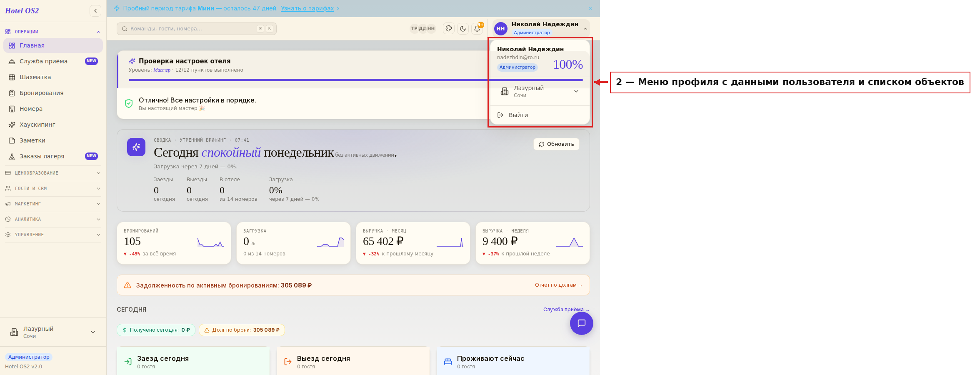Open the Проживают сейчас card
This screenshot has width=980, height=375.
(x=513, y=361)
